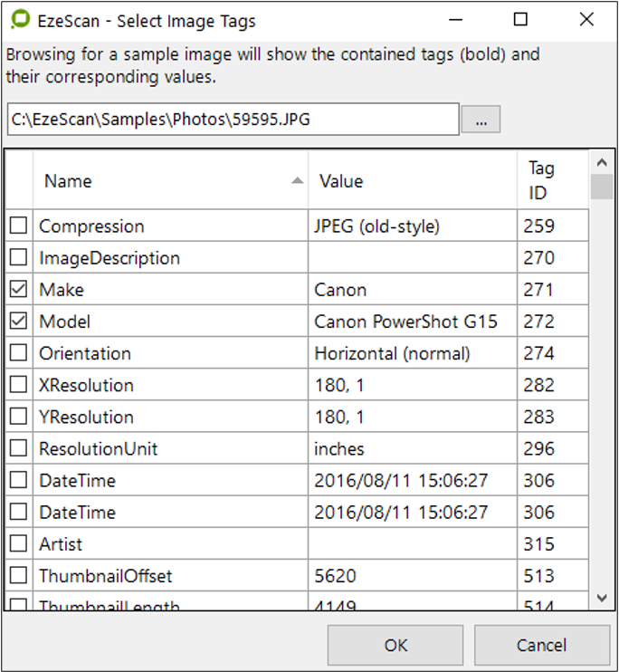Confirm selection with the OK button
619x672 pixels.
point(395,646)
